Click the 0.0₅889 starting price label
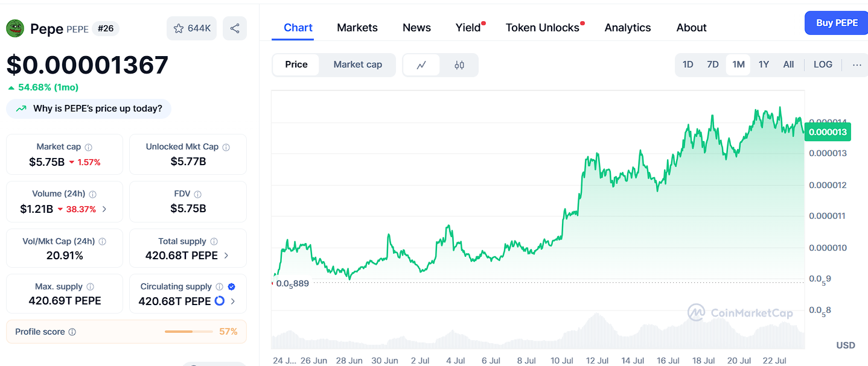This screenshot has height=366, width=868. tap(292, 283)
